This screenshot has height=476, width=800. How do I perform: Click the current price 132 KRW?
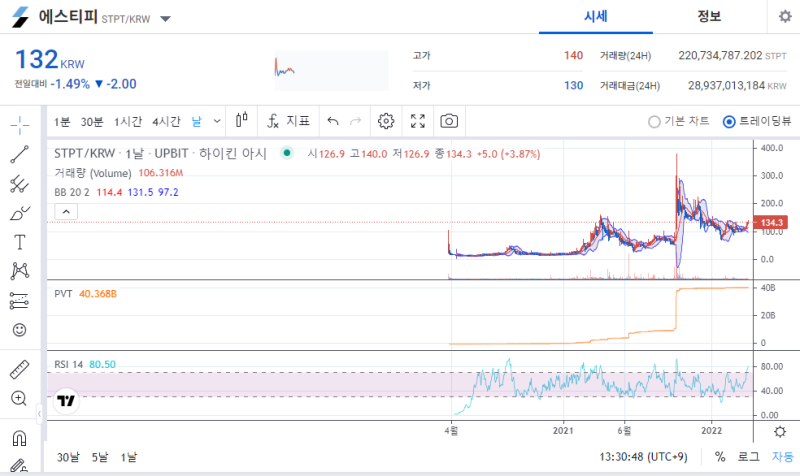click(49, 59)
